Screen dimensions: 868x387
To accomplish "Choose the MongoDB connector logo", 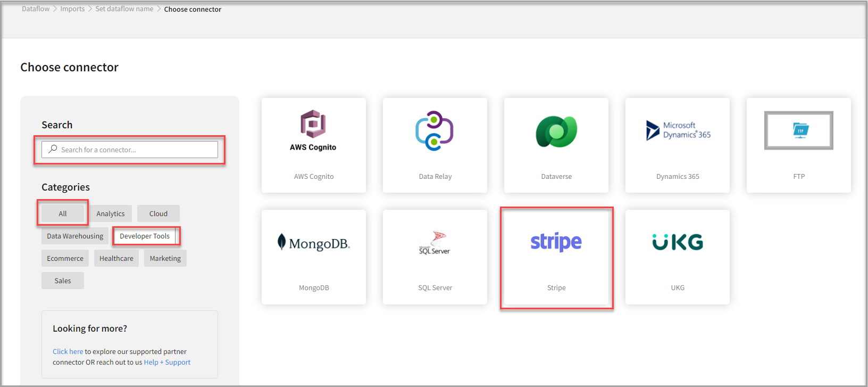I will [x=314, y=243].
